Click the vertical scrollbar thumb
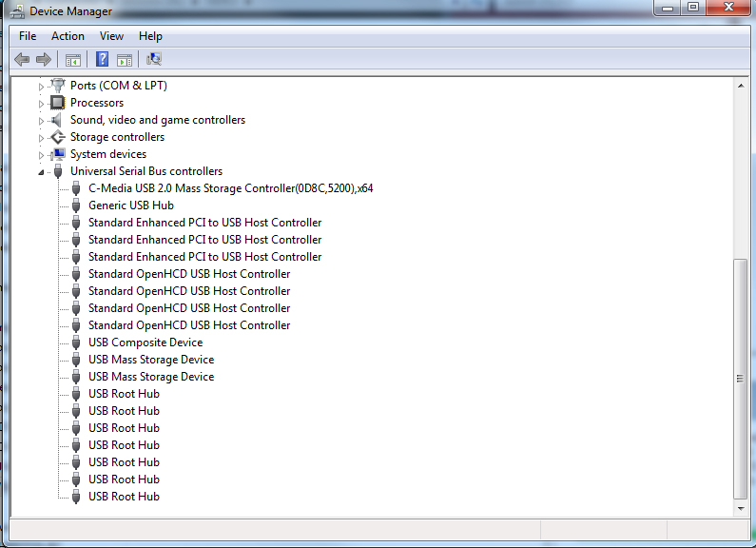 740,380
